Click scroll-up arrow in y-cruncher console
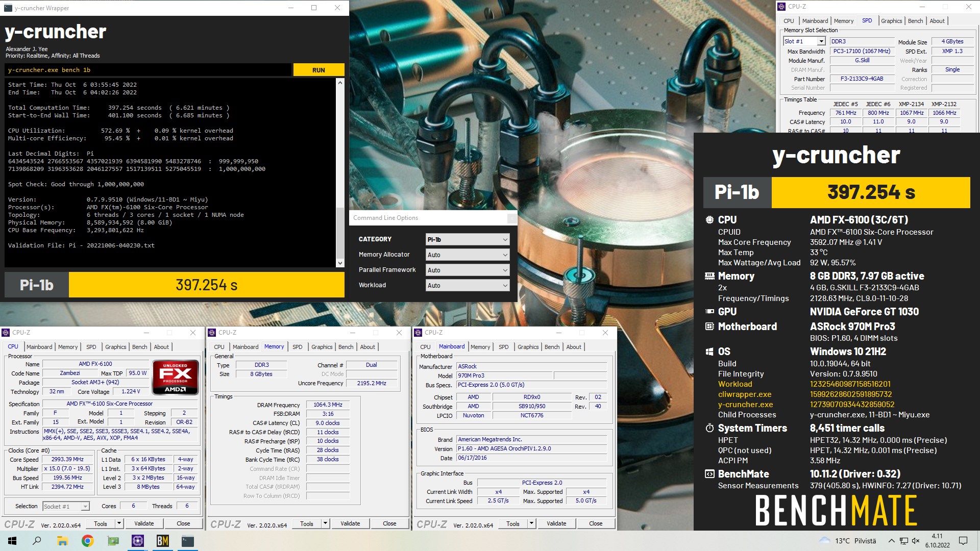The height and width of the screenshot is (551, 980). [x=340, y=82]
